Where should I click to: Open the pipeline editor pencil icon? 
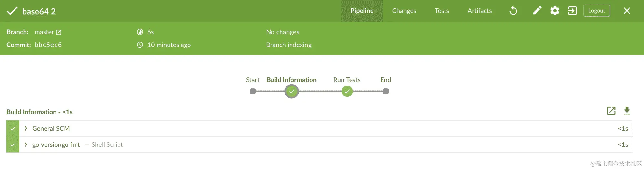[x=537, y=11]
